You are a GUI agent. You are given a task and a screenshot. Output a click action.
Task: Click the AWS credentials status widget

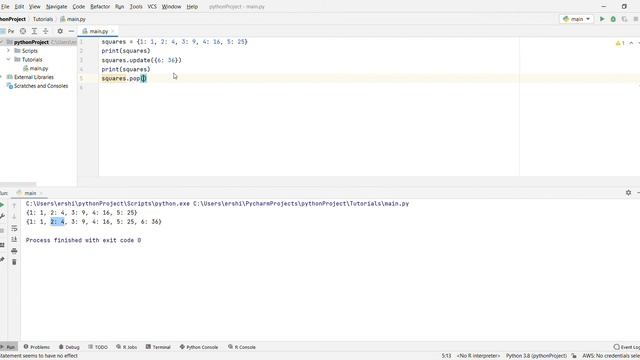(x=611, y=356)
